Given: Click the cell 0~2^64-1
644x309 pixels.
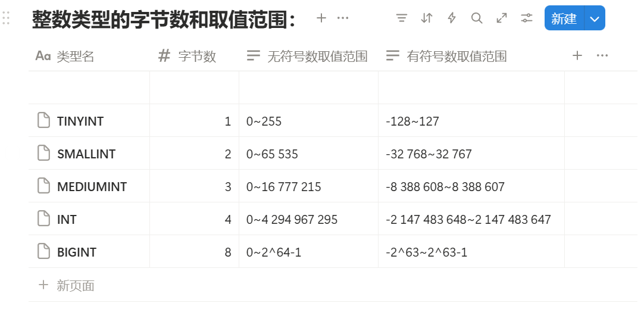Looking at the screenshot, I should click(308, 251).
